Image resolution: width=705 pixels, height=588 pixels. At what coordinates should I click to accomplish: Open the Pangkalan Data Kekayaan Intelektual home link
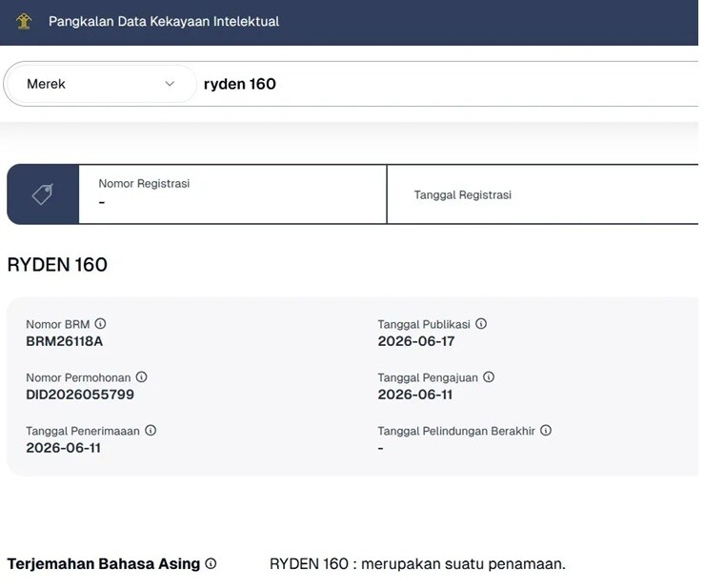(164, 21)
